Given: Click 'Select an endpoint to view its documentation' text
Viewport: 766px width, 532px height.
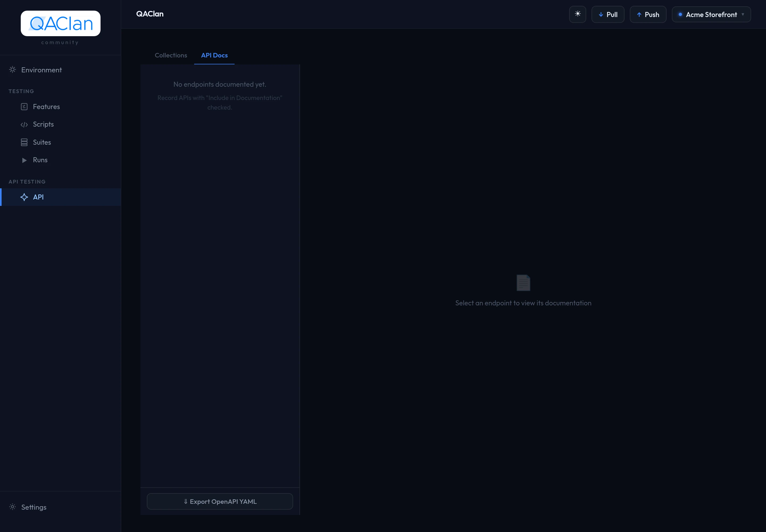Looking at the screenshot, I should 523,303.
